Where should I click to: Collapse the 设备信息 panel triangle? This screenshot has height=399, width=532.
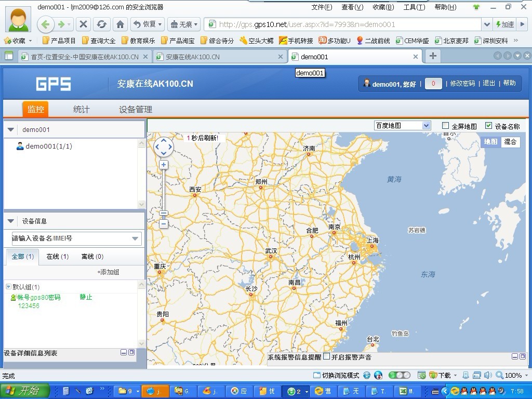pyautogui.click(x=11, y=221)
